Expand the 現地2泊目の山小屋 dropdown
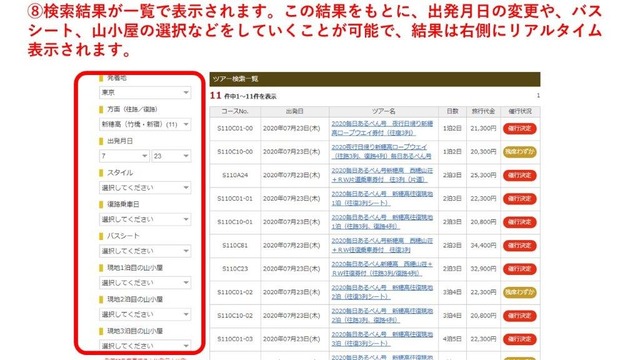This screenshot has width=640, height=360. [x=145, y=314]
